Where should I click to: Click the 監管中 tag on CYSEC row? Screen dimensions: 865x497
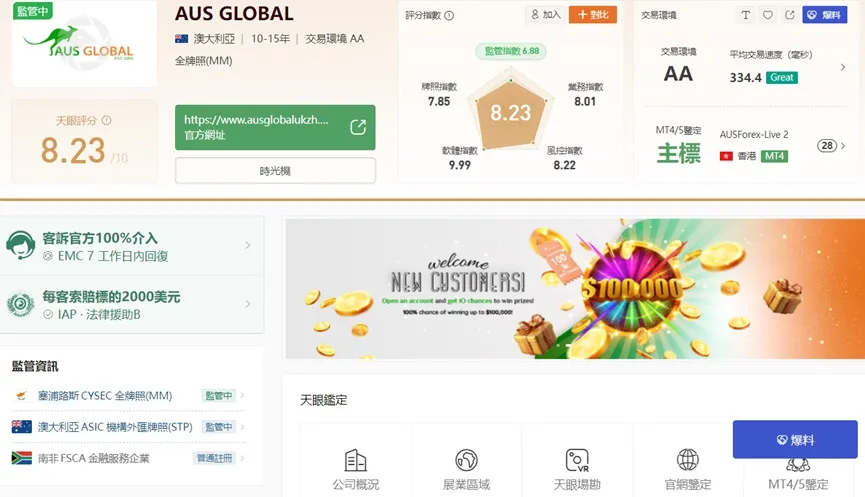click(218, 396)
